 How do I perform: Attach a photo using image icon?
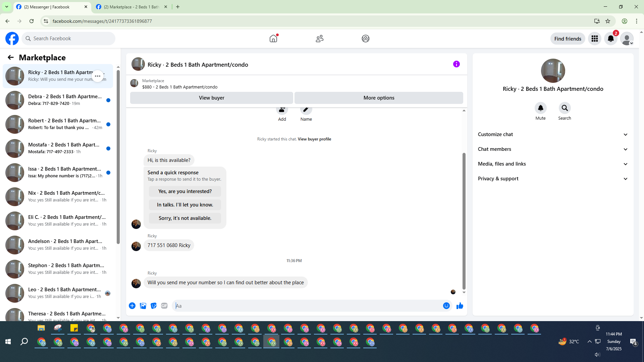coord(143,306)
